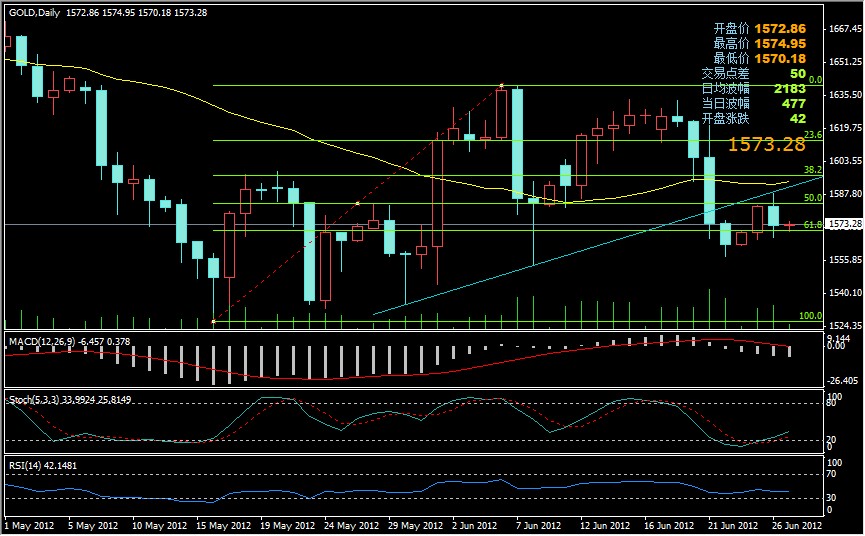Click the large orange 1573.28 price display

pos(766,145)
